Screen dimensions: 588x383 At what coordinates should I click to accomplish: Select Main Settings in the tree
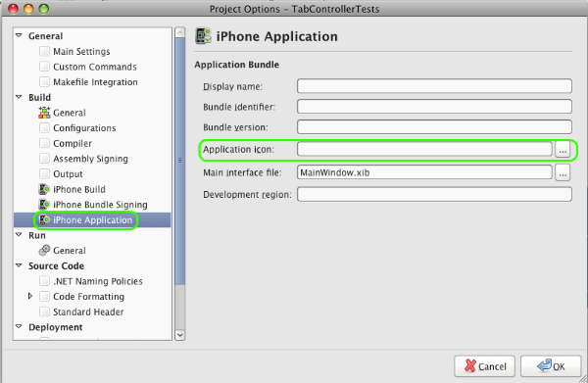[x=81, y=51]
